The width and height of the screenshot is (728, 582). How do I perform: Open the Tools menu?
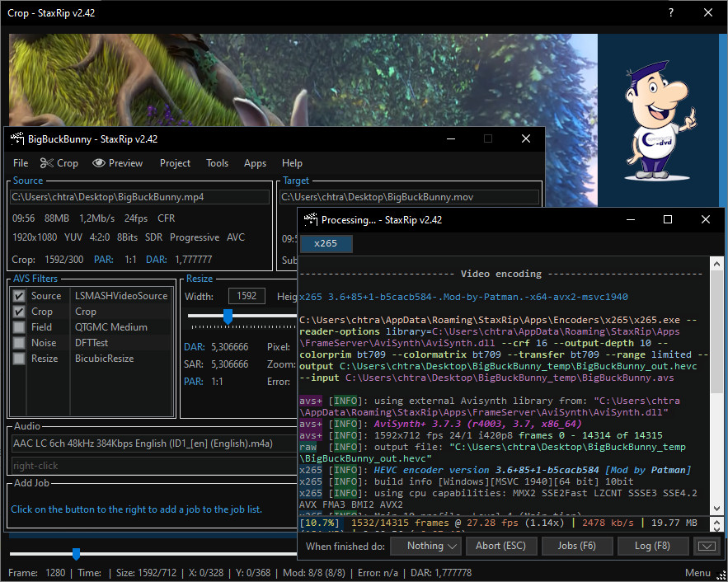[217, 163]
